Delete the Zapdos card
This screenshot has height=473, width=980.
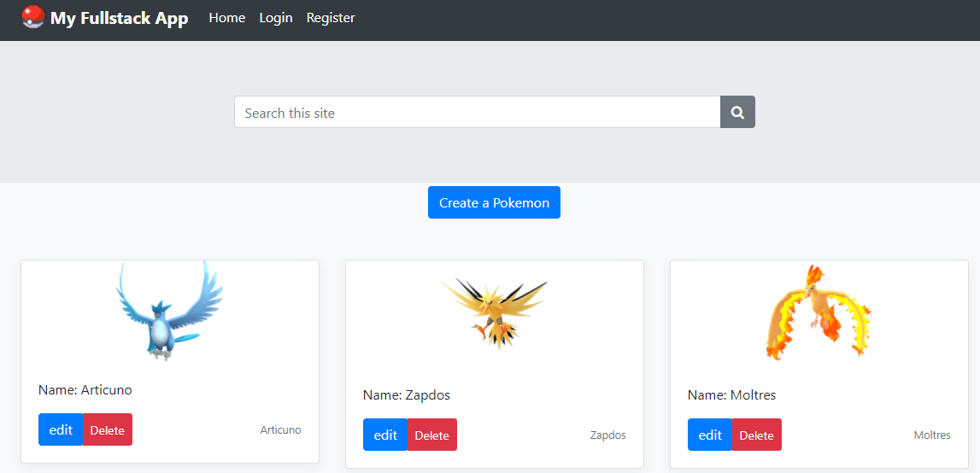pyautogui.click(x=431, y=435)
